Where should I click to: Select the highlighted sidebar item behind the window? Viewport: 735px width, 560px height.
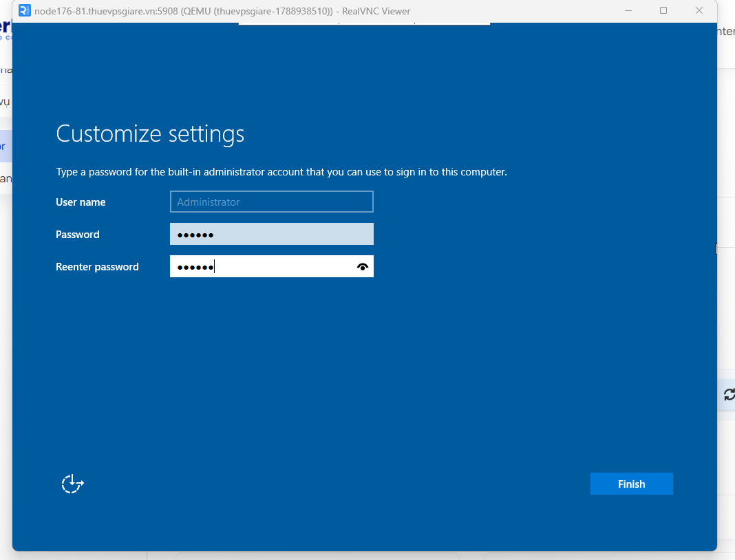(x=6, y=147)
